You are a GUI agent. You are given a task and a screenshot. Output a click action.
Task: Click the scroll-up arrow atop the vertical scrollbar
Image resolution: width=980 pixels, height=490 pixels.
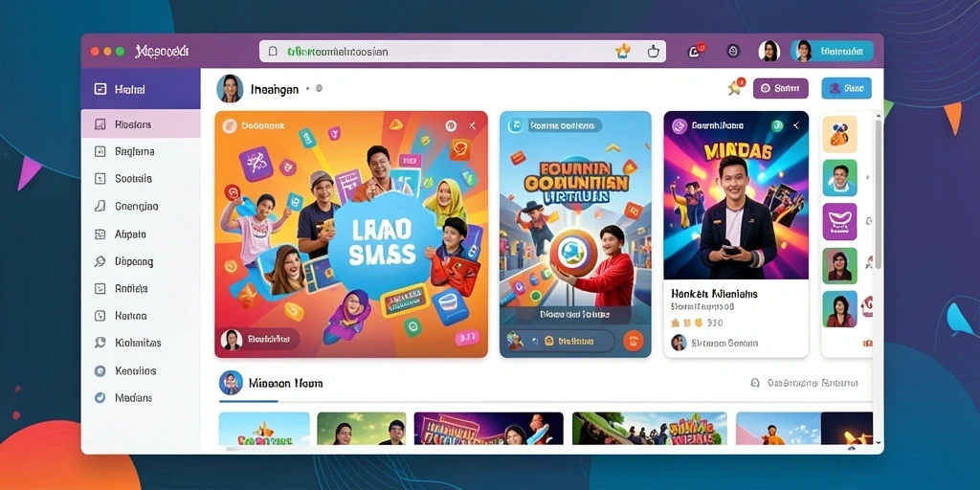pyautogui.click(x=879, y=115)
